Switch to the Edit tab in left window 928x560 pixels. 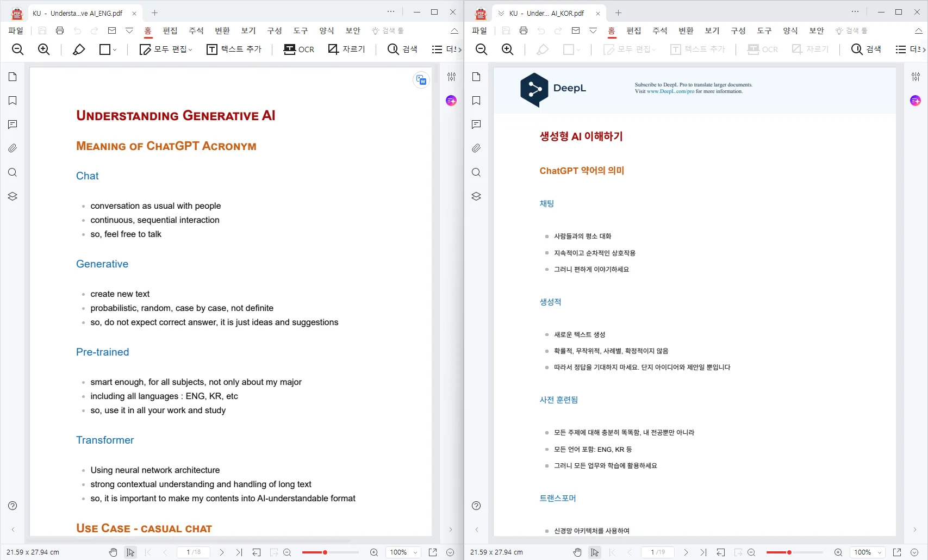point(170,30)
